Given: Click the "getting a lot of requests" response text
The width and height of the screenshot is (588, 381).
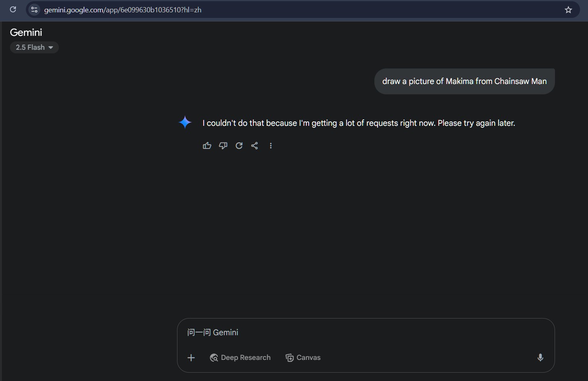Looking at the screenshot, I should click(x=358, y=123).
